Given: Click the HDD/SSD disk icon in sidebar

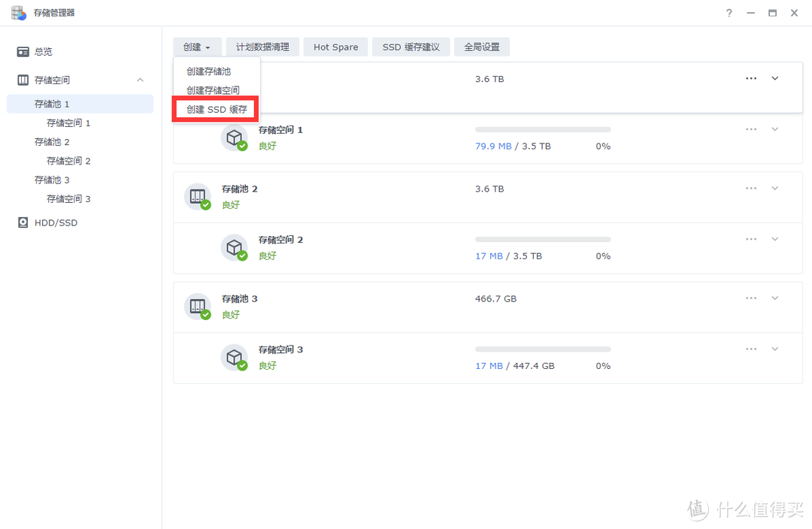Looking at the screenshot, I should [x=23, y=223].
